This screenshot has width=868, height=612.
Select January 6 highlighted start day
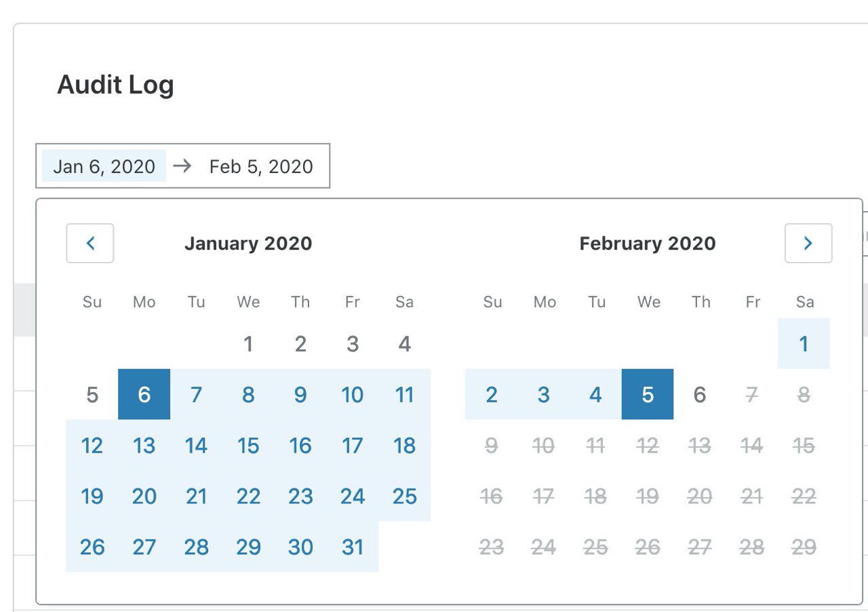[144, 394]
